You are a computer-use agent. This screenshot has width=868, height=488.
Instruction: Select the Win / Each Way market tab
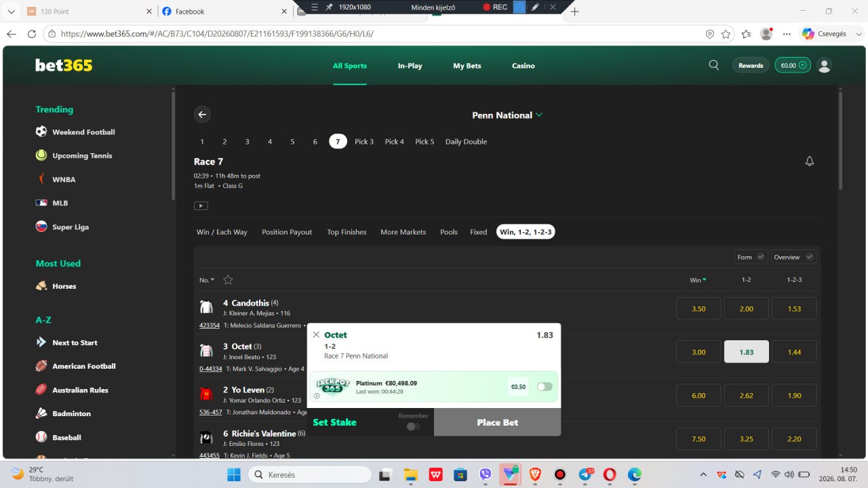[222, 232]
